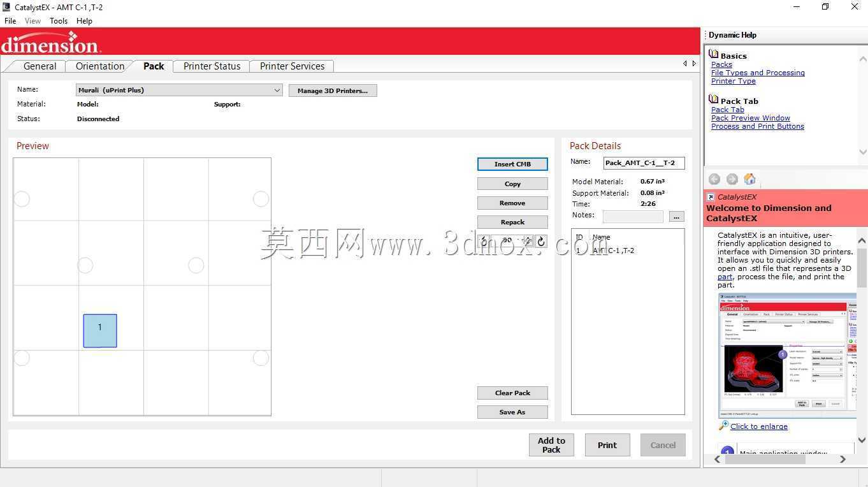Viewport: 868px width, 487px height.
Task: Click the Time value 2:26
Action: tap(648, 204)
